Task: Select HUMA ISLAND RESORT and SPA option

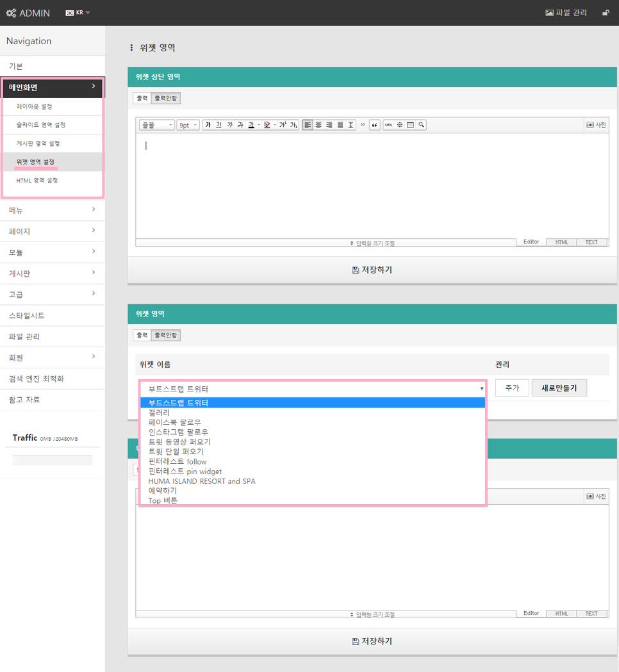Action: (313, 481)
